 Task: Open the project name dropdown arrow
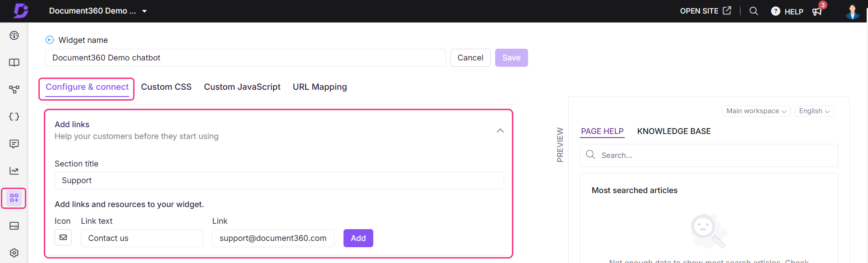144,11
